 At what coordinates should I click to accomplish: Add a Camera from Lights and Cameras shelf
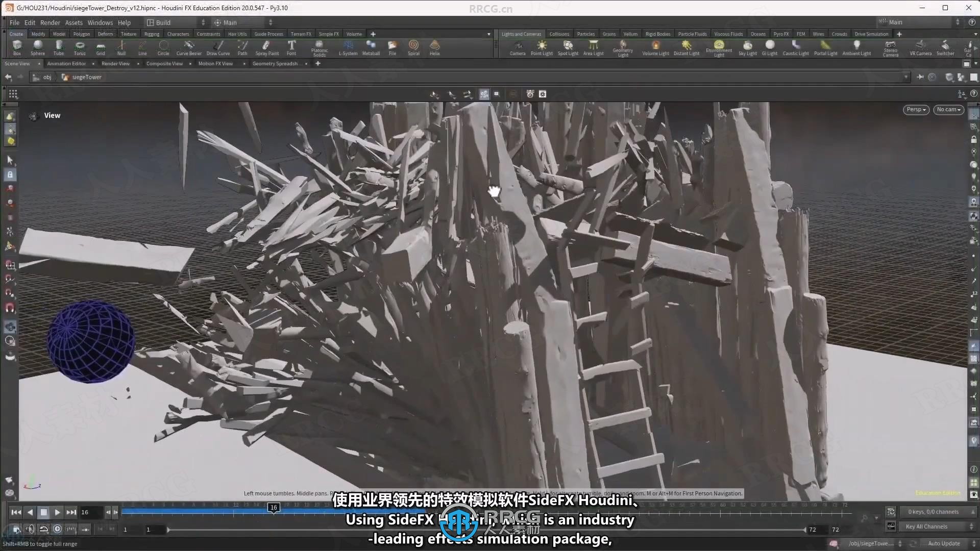[x=518, y=48]
